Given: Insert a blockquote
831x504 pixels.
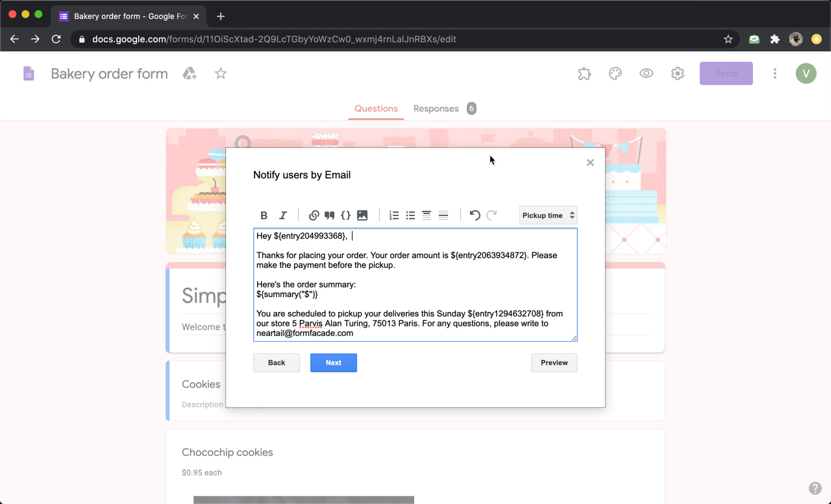Looking at the screenshot, I should click(330, 215).
